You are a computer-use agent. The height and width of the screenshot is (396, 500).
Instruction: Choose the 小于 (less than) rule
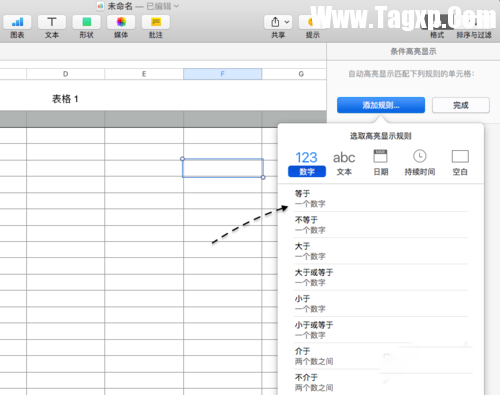click(x=381, y=304)
